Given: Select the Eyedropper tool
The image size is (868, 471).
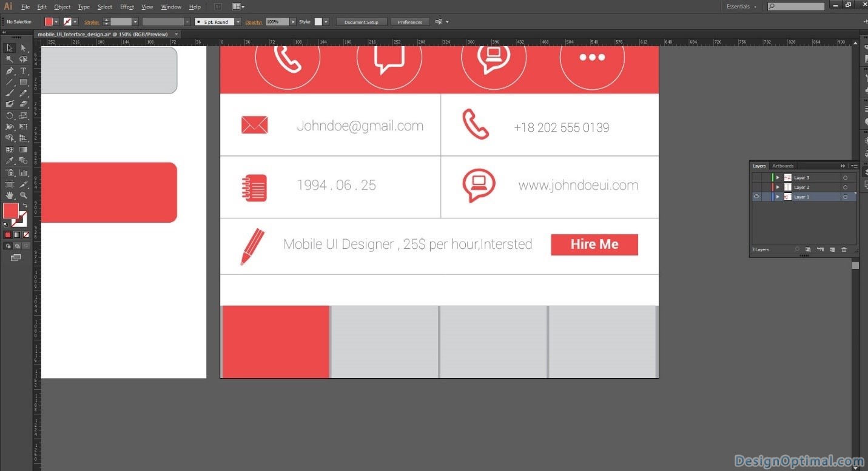Looking at the screenshot, I should coord(10,160).
